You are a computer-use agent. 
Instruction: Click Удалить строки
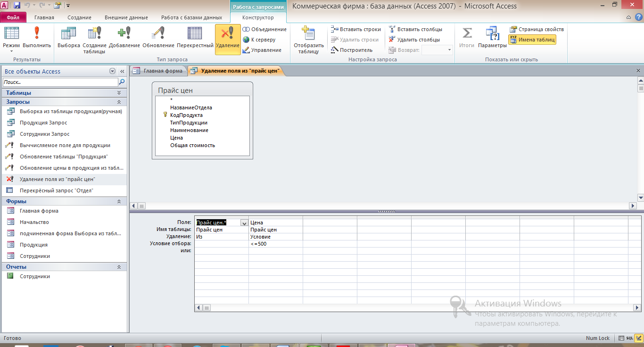(355, 40)
